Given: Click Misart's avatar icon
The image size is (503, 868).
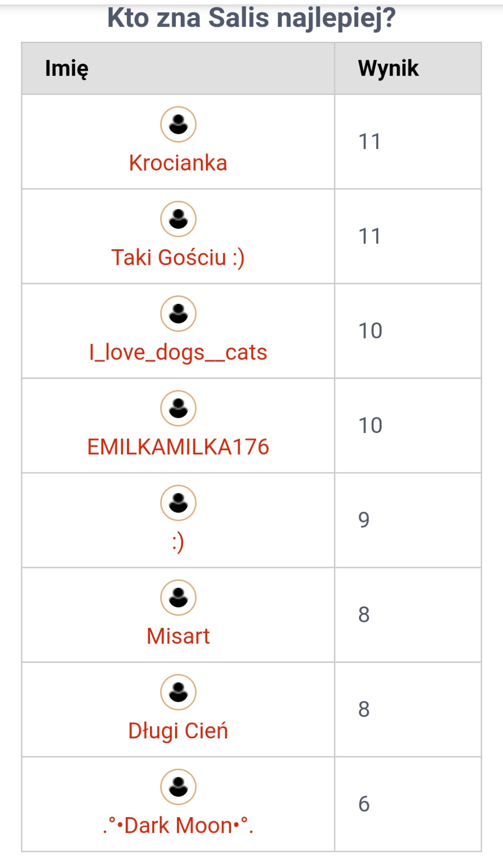Looking at the screenshot, I should tap(178, 597).
